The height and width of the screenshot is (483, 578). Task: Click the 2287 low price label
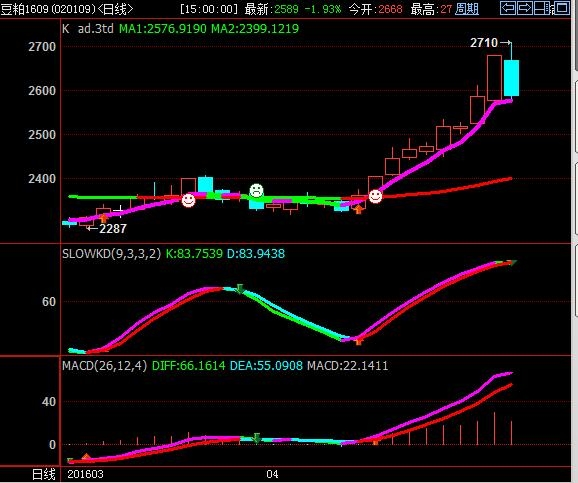coord(113,229)
